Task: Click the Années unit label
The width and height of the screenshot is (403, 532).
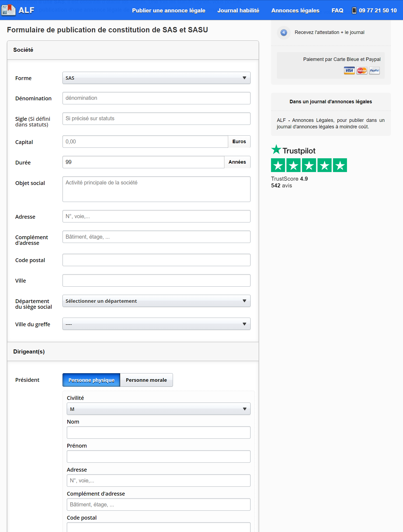Action: pyautogui.click(x=237, y=162)
